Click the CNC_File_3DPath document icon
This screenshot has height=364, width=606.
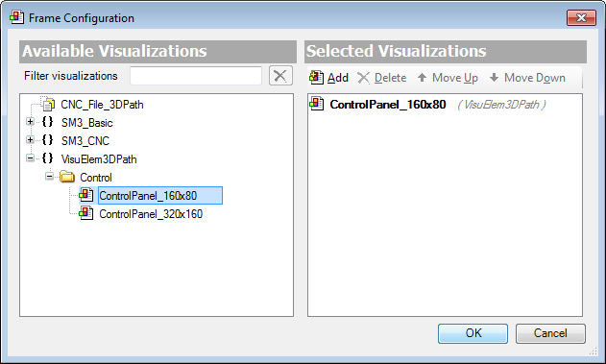[48, 104]
